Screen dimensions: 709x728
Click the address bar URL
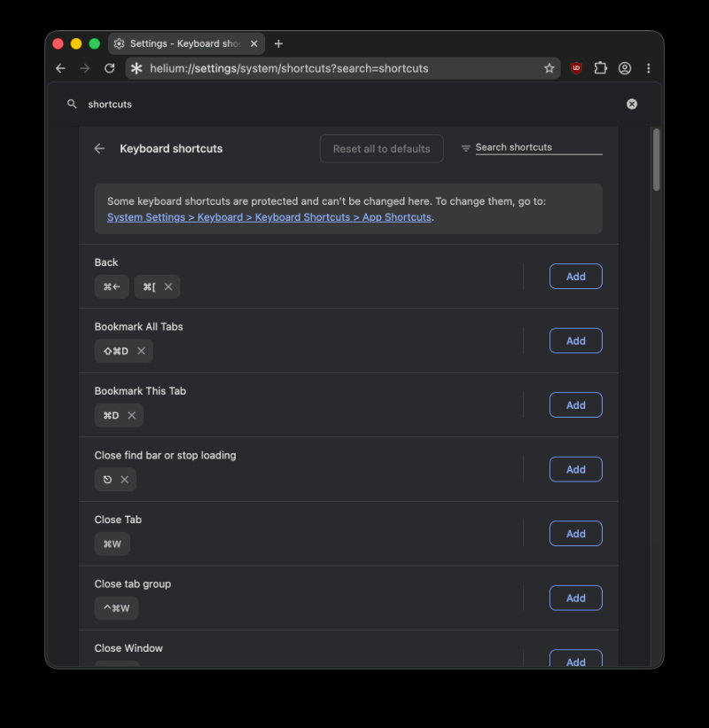pos(289,68)
